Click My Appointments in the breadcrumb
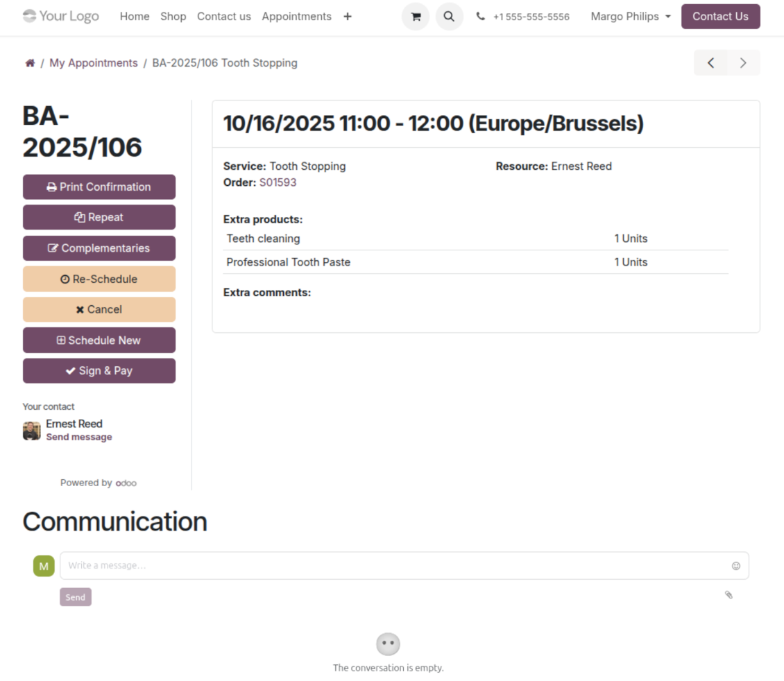Image resolution: width=784 pixels, height=681 pixels. point(94,63)
